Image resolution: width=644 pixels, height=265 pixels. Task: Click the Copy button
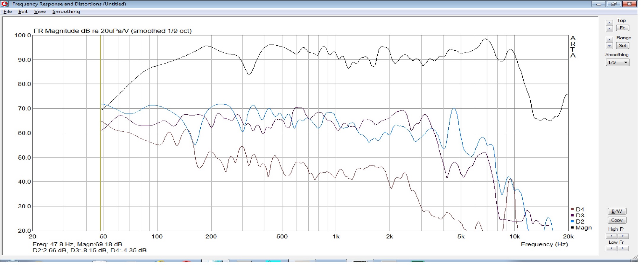[617, 220]
